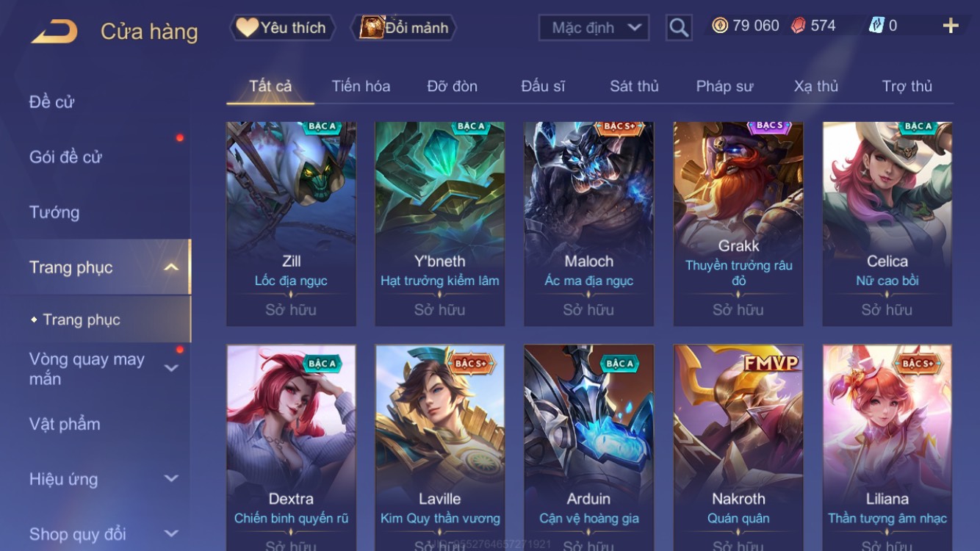
Task: Open the Mặc định sort dropdown
Action: pos(594,28)
